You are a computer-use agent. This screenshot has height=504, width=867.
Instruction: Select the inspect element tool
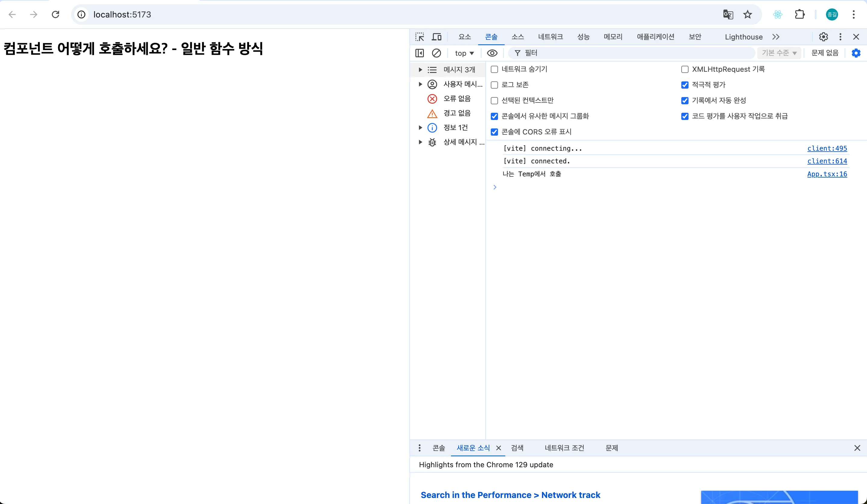click(420, 36)
